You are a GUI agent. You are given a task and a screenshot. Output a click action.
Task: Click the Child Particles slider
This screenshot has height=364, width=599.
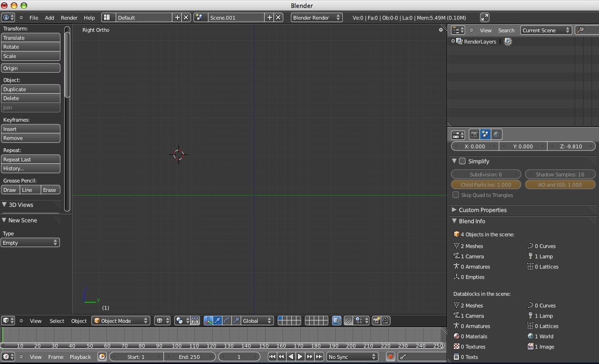coord(486,185)
